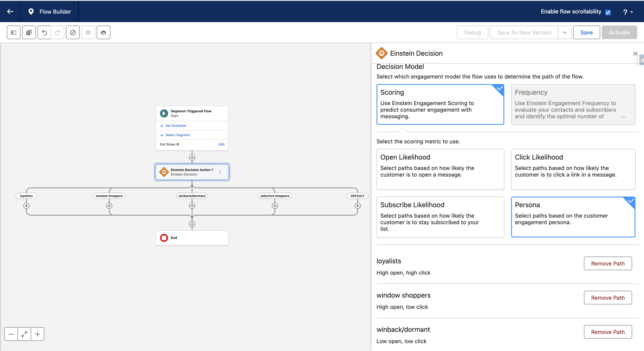The image size is (644, 351).
Task: Open the Save As New Version dropdown arrow
Action: [x=565, y=33]
